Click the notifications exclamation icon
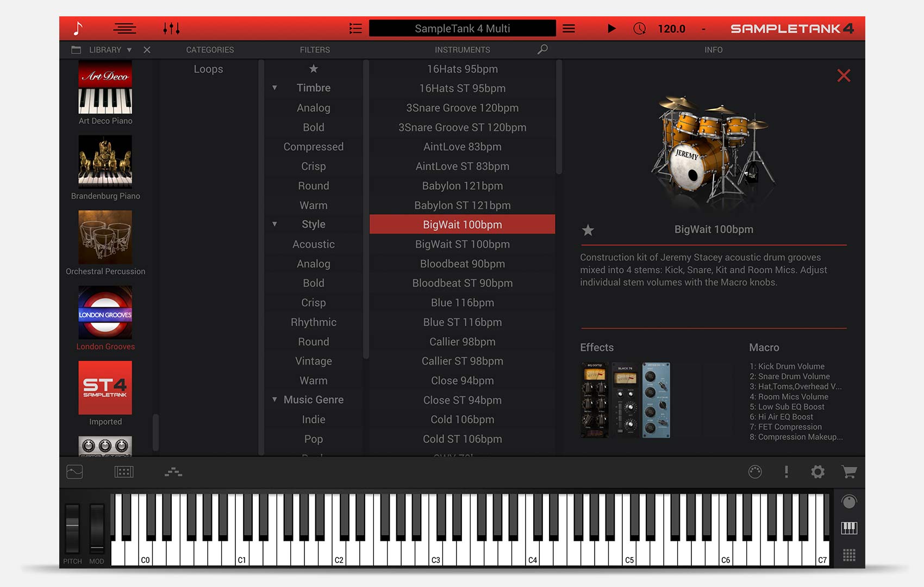 786,472
